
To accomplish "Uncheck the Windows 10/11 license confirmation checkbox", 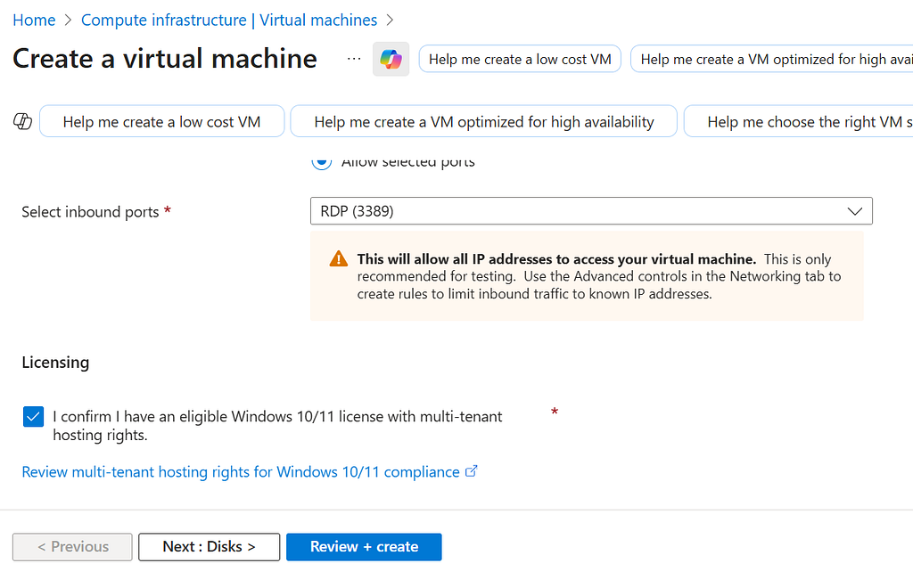I will 33,416.
